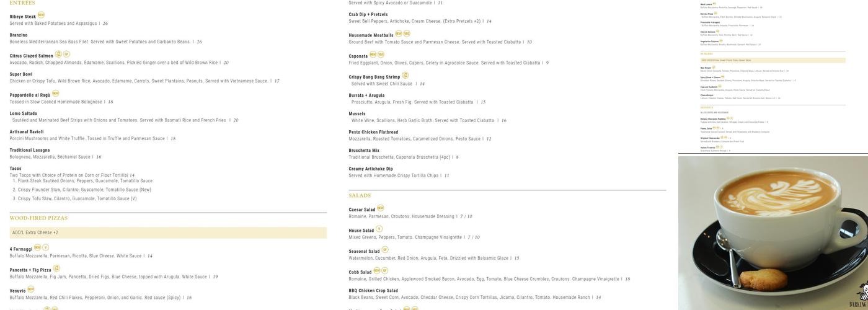Click the Crispy Tofu taco option line
Screen dimensions: 868x310
(x=74, y=199)
